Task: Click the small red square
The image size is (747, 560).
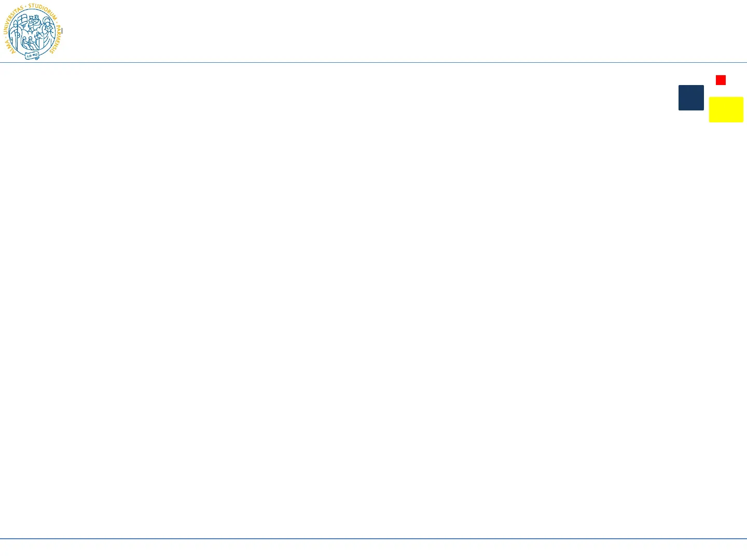Action: [721, 80]
